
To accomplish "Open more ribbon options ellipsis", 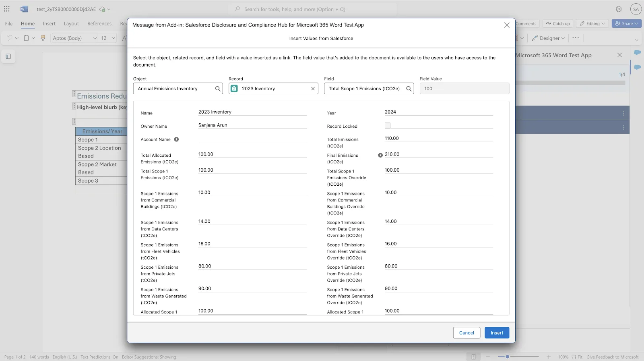I will click(576, 38).
